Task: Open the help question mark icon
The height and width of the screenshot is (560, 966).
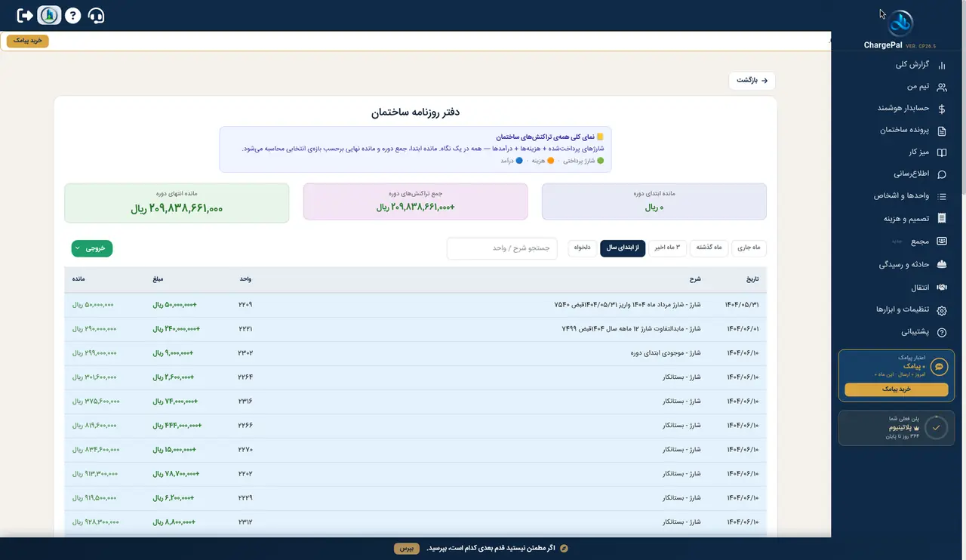Action: (72, 15)
